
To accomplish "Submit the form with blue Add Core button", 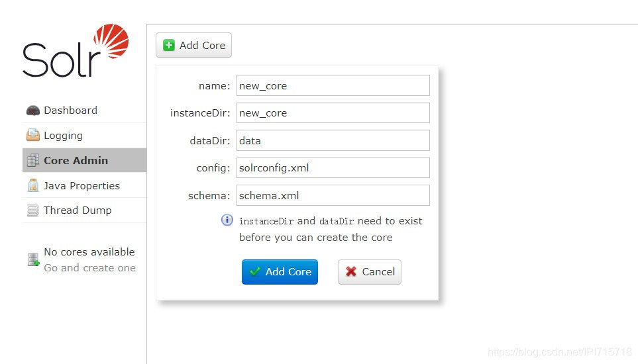I will [x=280, y=272].
